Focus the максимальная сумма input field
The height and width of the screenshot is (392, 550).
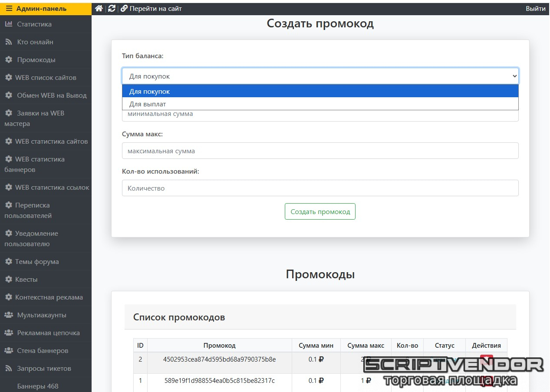pyautogui.click(x=320, y=151)
